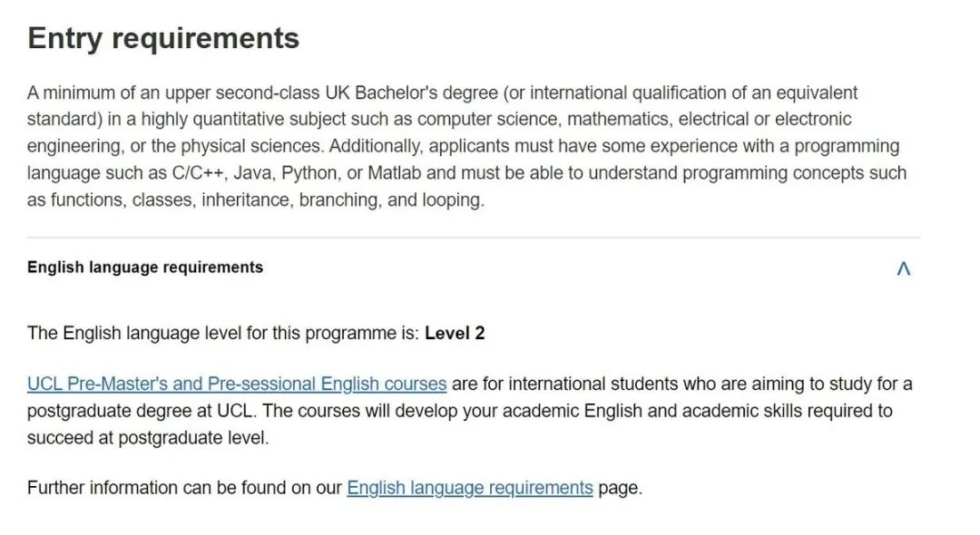Click "functions, classes, inheritance" text
The width and height of the screenshot is (980, 535).
(171, 199)
